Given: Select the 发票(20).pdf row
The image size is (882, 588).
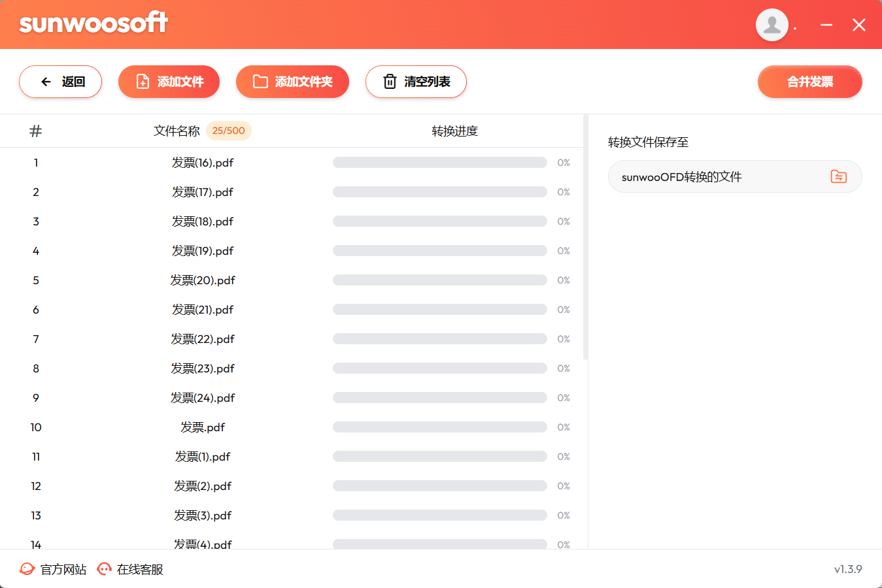Looking at the screenshot, I should [292, 280].
